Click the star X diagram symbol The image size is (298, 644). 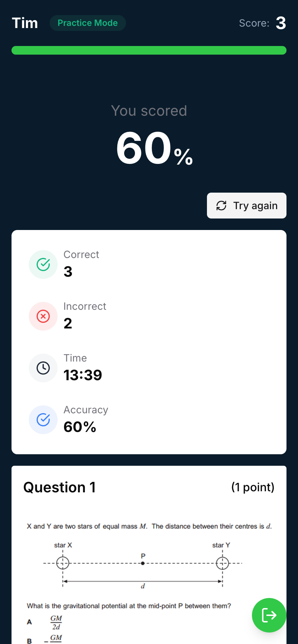63,563
